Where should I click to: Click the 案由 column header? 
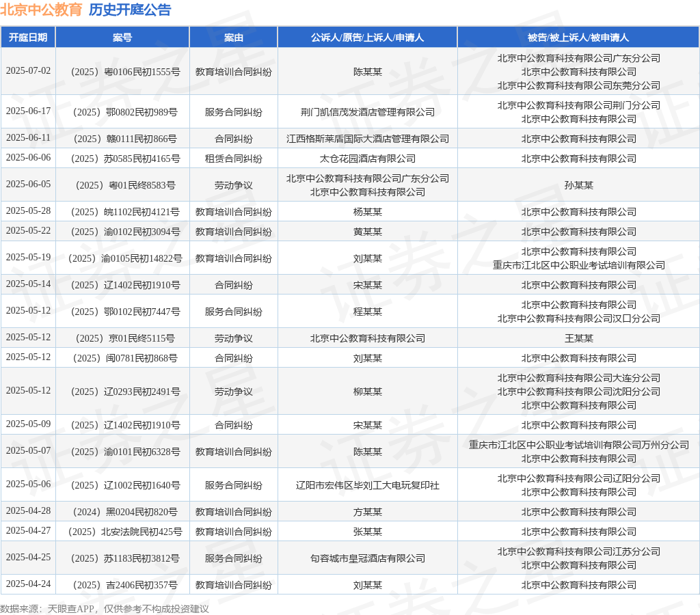point(234,38)
